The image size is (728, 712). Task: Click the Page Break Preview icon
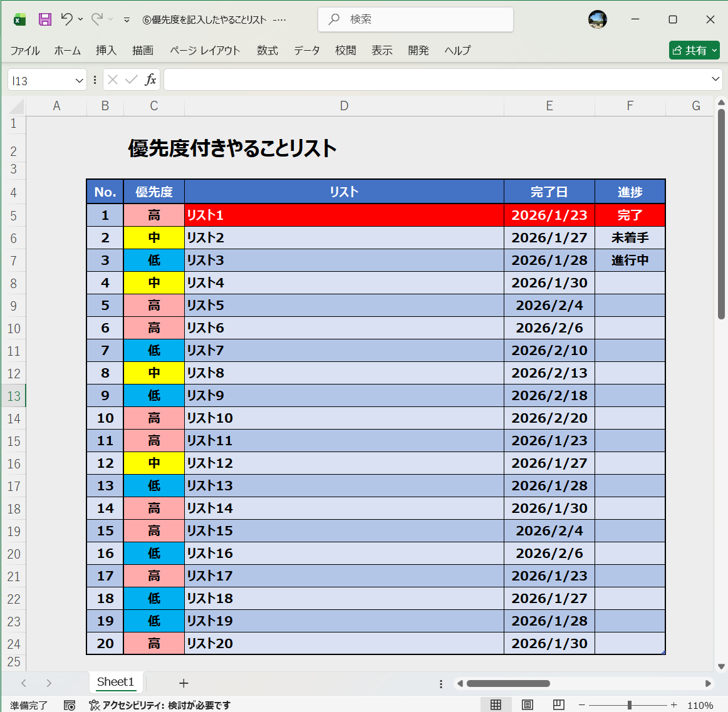click(558, 704)
